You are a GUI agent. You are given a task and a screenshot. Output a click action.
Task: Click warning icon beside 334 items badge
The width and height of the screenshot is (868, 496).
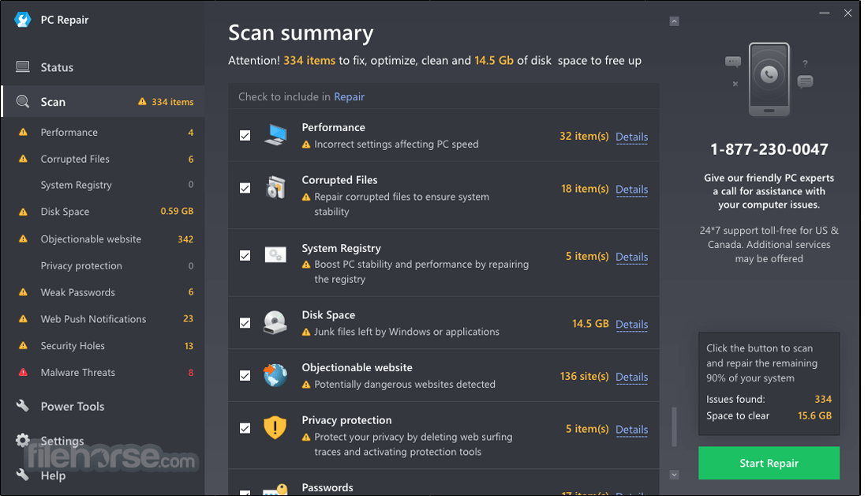click(x=142, y=101)
